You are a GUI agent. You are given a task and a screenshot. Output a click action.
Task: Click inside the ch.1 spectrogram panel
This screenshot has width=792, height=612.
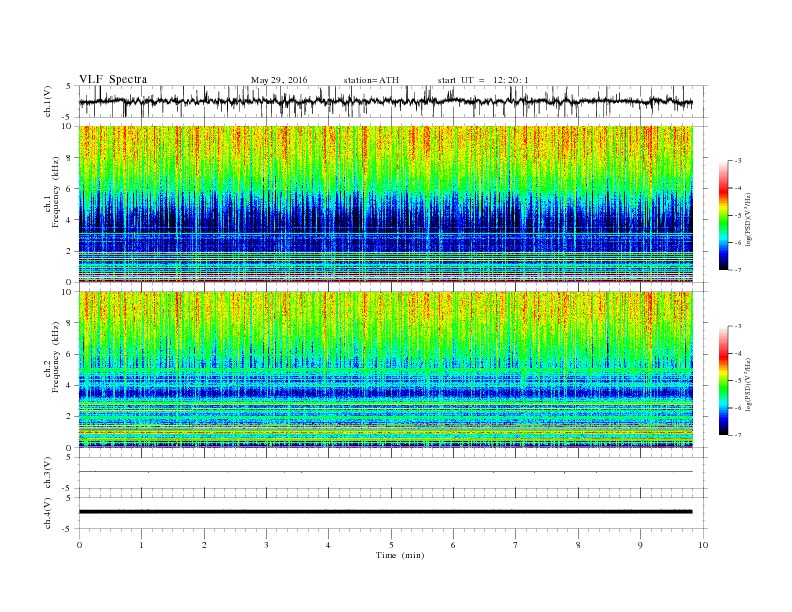(386, 204)
